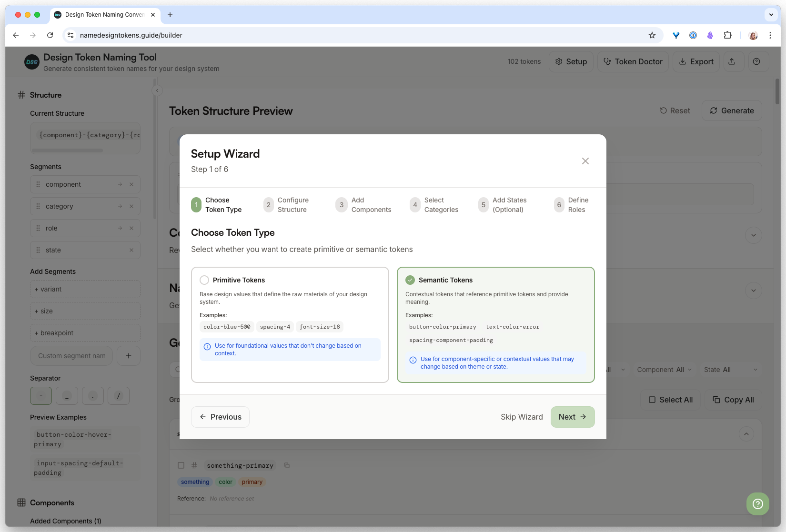
Task: Open a new browser tab
Action: (170, 15)
